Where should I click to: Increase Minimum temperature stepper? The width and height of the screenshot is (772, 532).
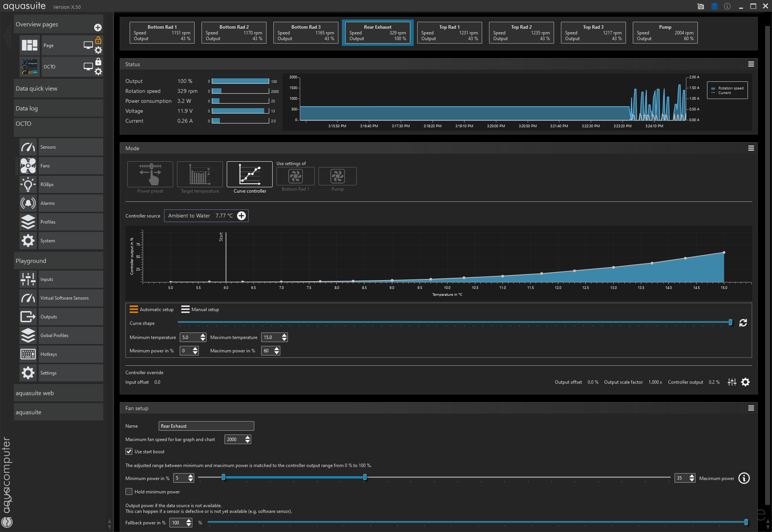[x=203, y=335]
